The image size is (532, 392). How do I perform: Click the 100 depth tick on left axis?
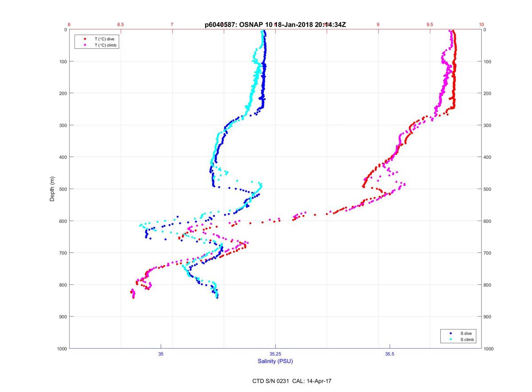tap(63, 62)
